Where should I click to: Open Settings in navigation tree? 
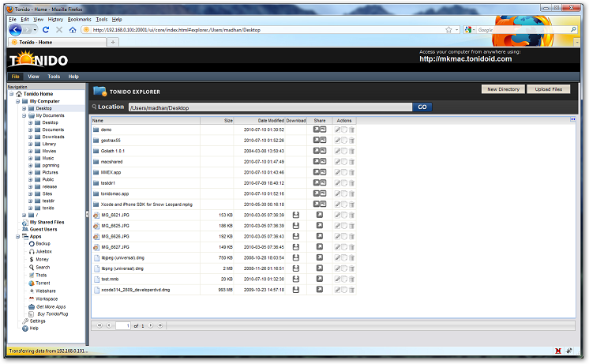(x=38, y=321)
